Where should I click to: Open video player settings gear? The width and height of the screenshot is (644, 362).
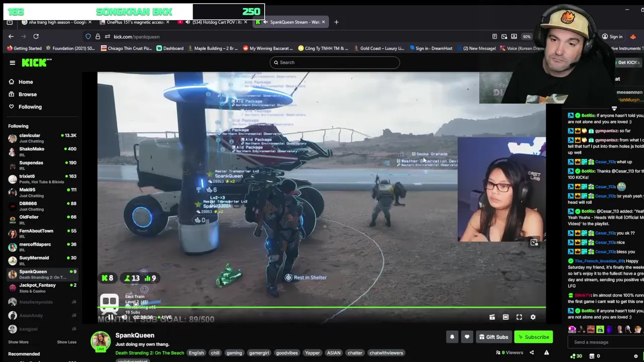[x=533, y=317]
